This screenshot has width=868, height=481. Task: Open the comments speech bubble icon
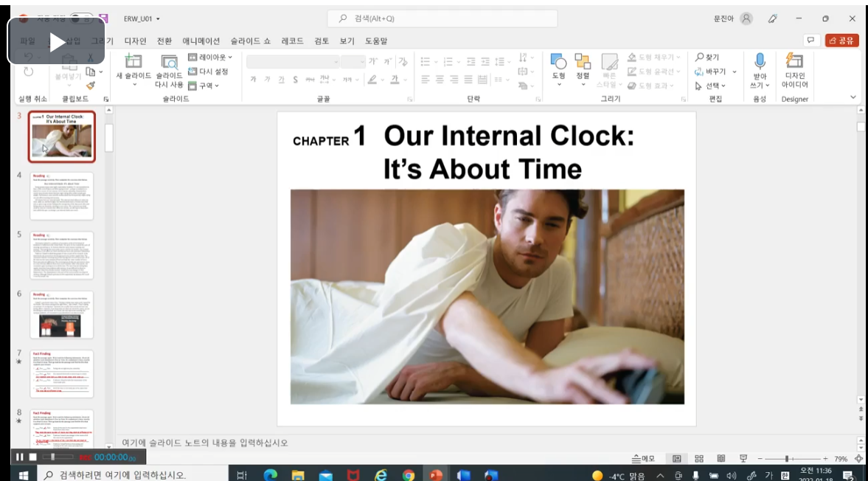click(810, 41)
